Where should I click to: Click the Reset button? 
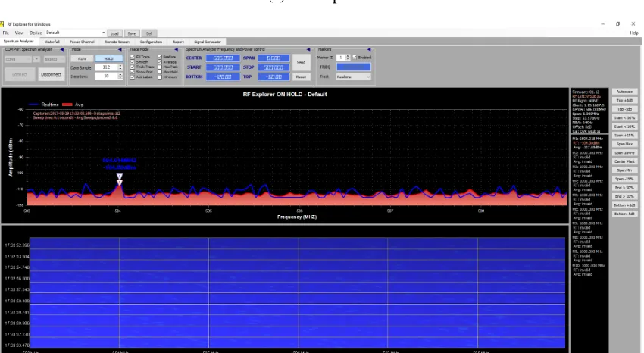pyautogui.click(x=301, y=77)
